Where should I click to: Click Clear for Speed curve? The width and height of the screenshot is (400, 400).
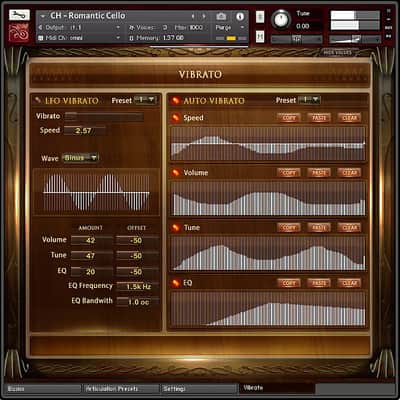tap(349, 118)
